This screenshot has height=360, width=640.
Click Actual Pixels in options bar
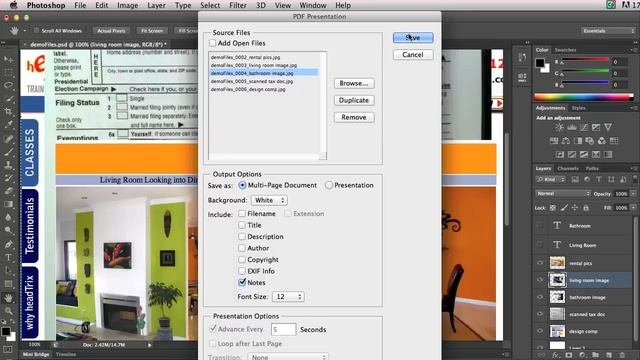[x=111, y=31]
